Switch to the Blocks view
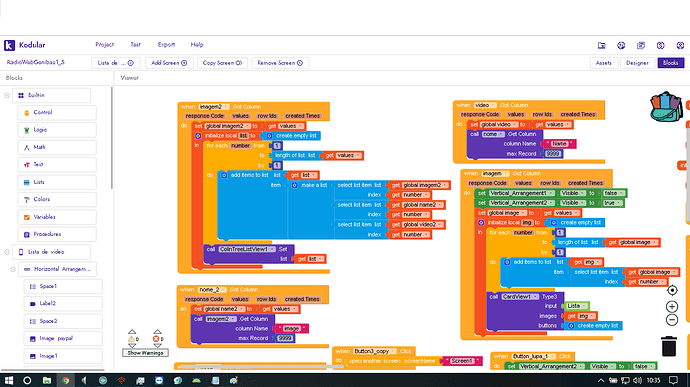 (671, 63)
